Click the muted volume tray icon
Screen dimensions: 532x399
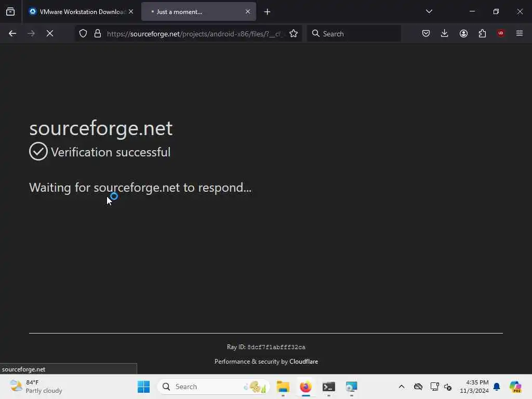click(448, 387)
